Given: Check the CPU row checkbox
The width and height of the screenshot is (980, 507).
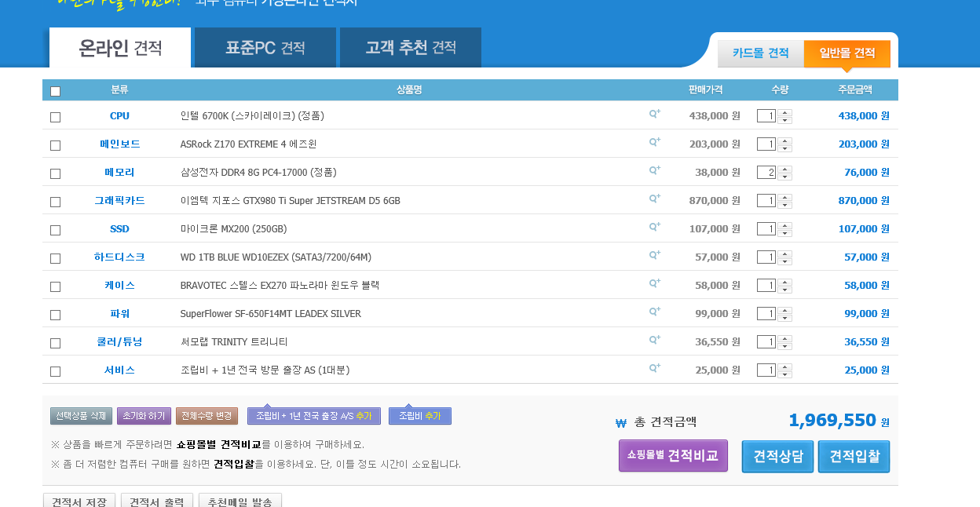Looking at the screenshot, I should tap(55, 117).
